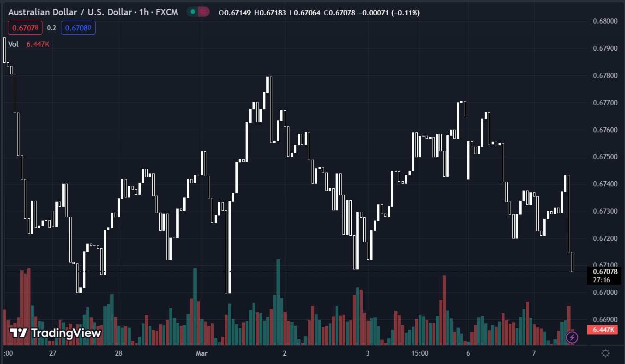Image resolution: width=625 pixels, height=364 pixels.
Task: Click the purple lightning bolt icon
Action: tap(572, 338)
